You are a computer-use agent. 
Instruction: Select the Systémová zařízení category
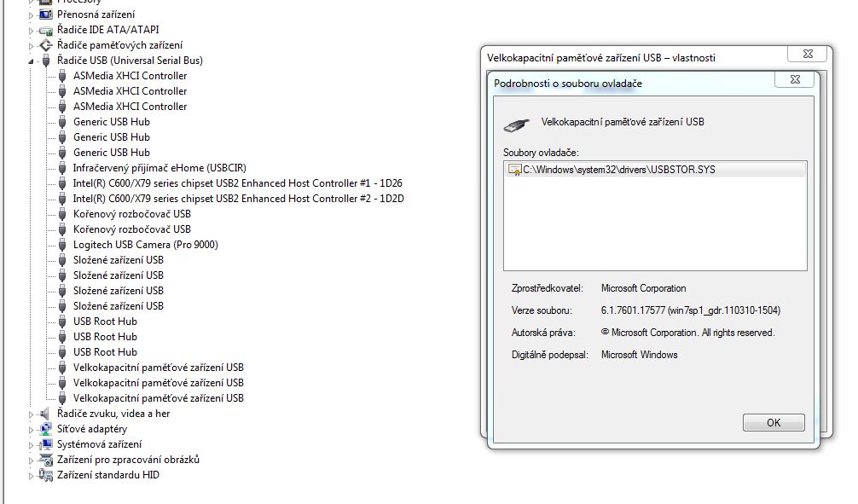click(x=99, y=444)
